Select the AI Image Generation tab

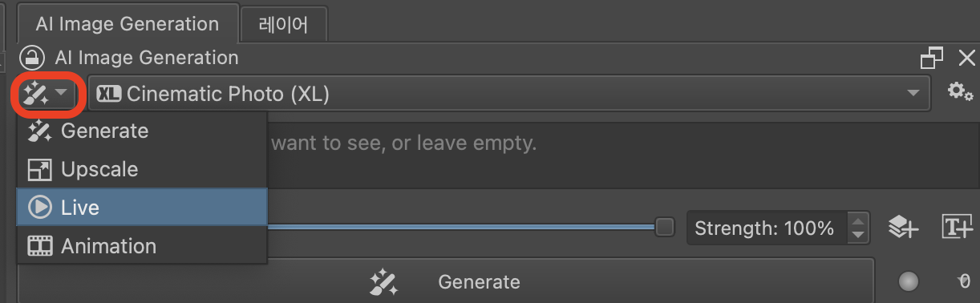coord(128,24)
